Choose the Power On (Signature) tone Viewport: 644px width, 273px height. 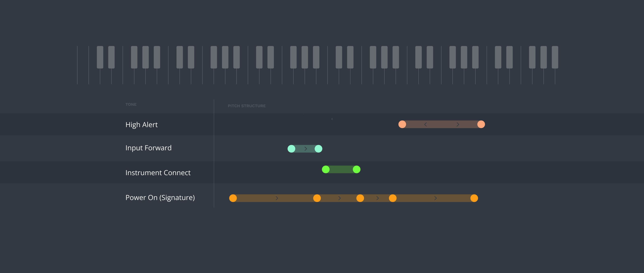[160, 198]
